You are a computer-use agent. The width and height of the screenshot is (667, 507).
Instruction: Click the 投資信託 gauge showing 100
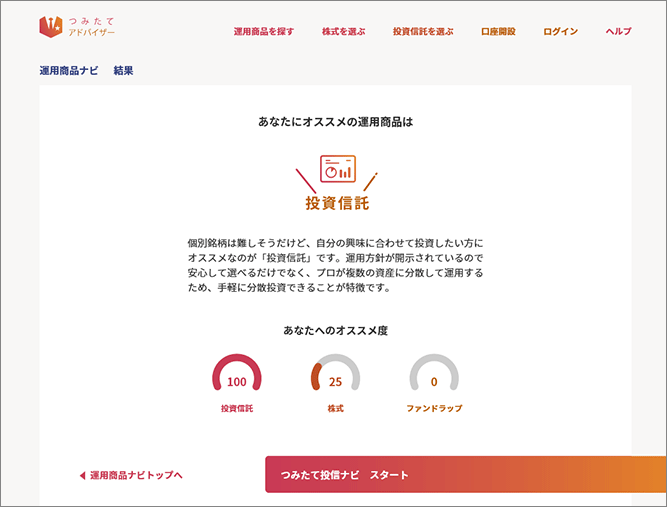point(236,377)
